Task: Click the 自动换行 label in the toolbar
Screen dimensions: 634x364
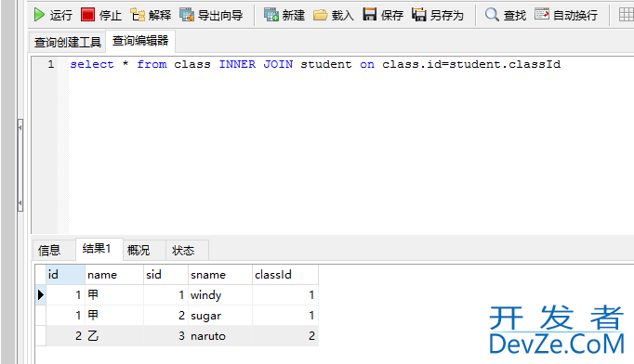Action: pos(575,16)
